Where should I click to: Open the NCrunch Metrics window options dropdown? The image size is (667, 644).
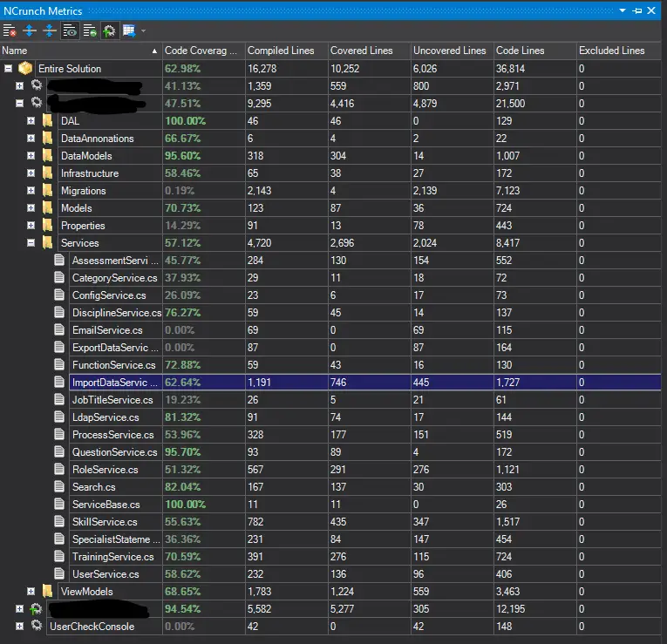(623, 10)
